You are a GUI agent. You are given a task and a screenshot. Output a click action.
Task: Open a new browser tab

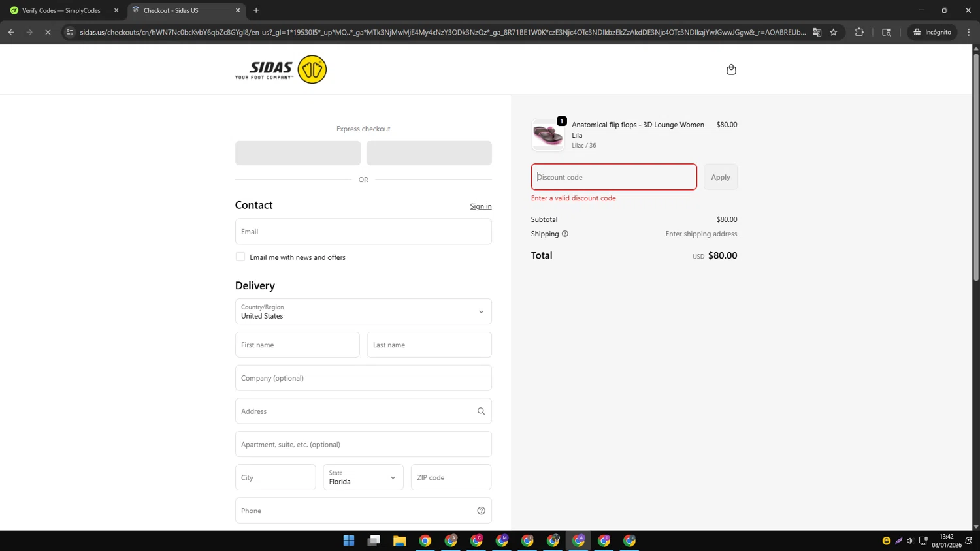coord(256,10)
